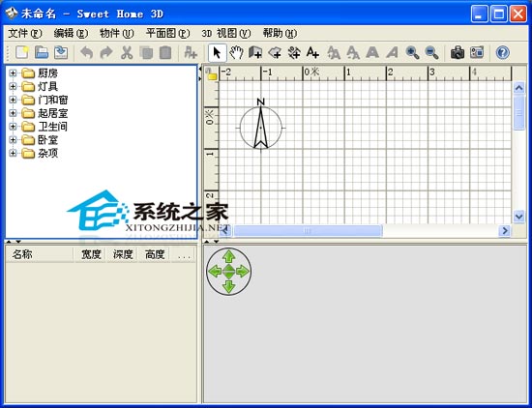Viewport: 532px width, 408px height.
Task: Open the 编辑(E) menu
Action: click(71, 33)
